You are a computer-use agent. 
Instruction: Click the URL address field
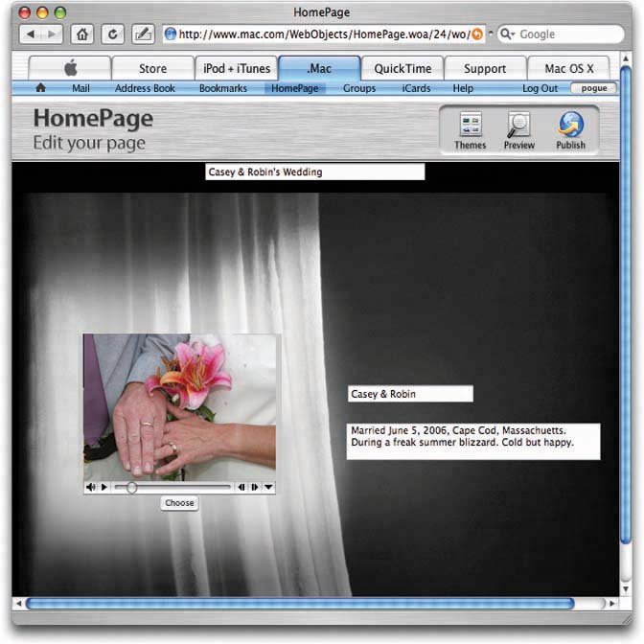(x=325, y=34)
